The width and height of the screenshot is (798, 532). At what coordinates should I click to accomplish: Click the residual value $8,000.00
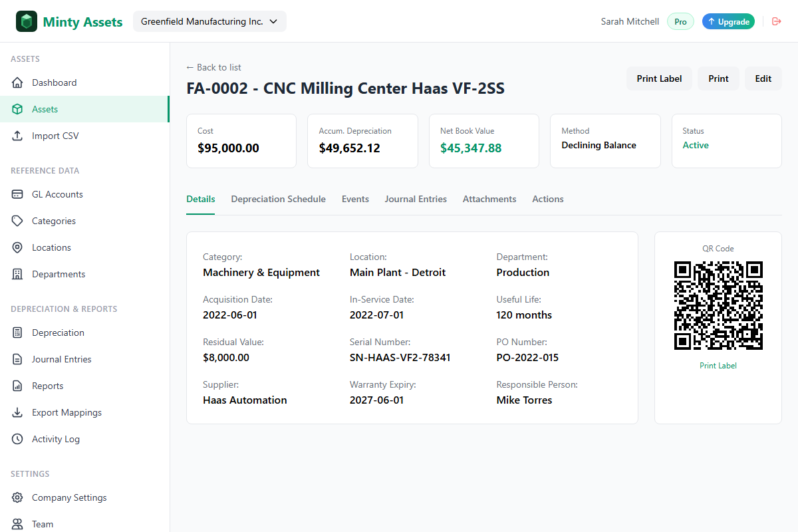(x=226, y=357)
